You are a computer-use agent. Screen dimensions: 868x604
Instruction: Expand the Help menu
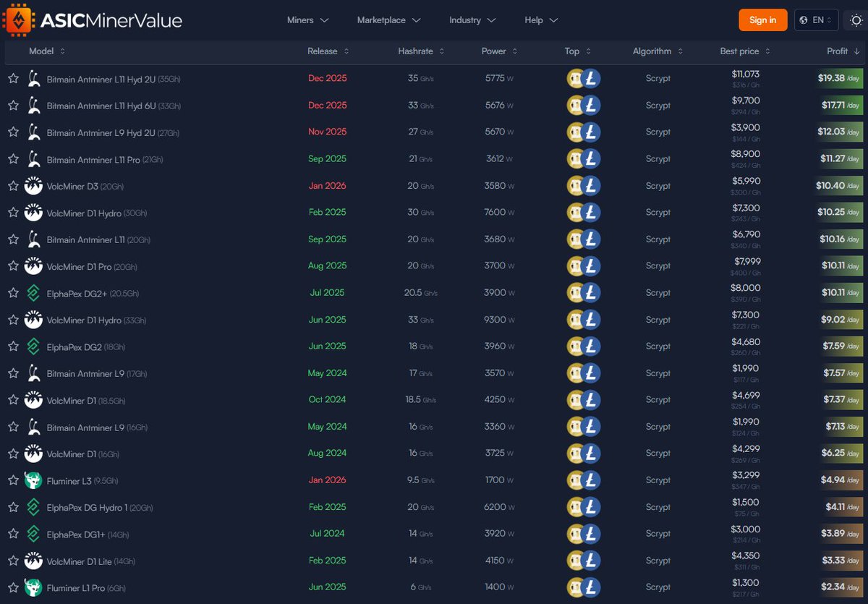click(541, 20)
